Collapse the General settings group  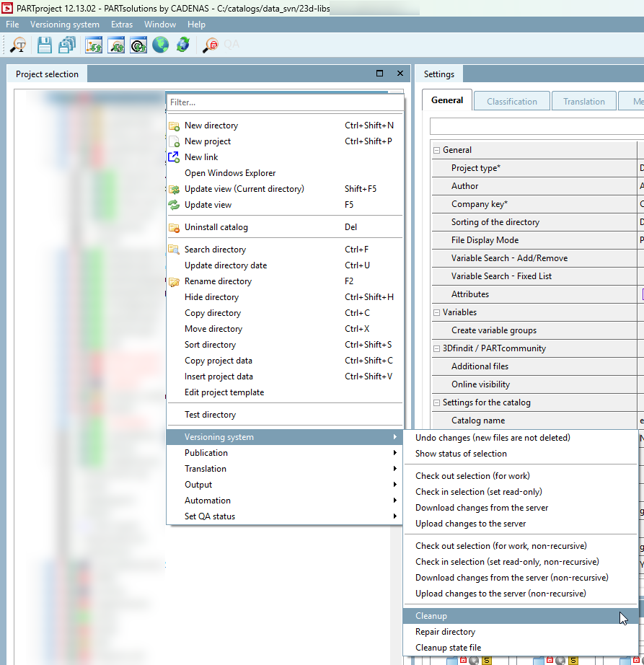coord(437,150)
